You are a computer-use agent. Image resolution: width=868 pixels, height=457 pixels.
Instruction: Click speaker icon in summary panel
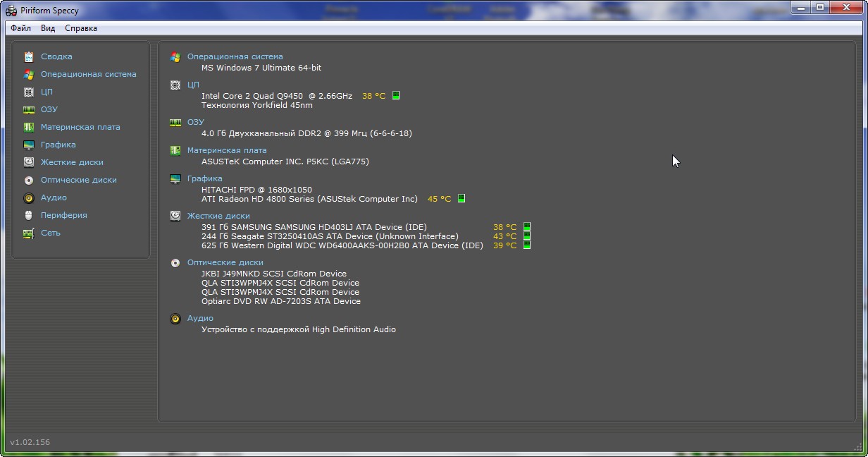(175, 319)
